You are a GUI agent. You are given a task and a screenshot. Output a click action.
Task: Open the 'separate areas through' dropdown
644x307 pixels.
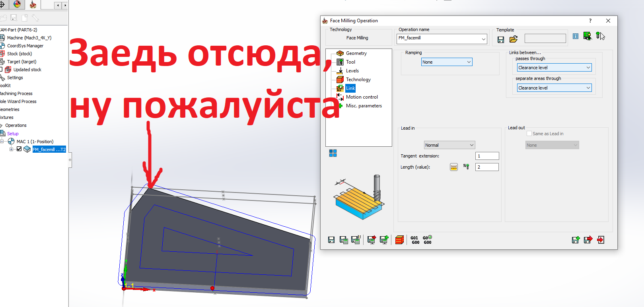coord(554,88)
